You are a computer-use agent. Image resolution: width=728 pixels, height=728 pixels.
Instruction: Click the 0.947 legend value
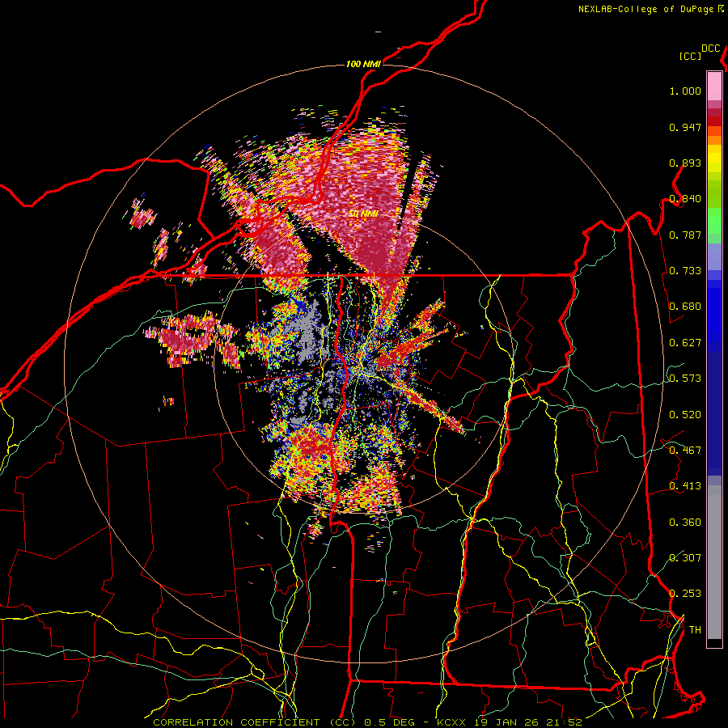[x=685, y=127]
